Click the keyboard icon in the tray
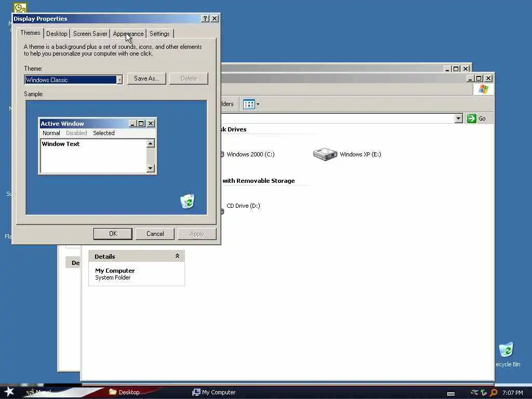This screenshot has height=399, width=532. pyautogui.click(x=451, y=394)
